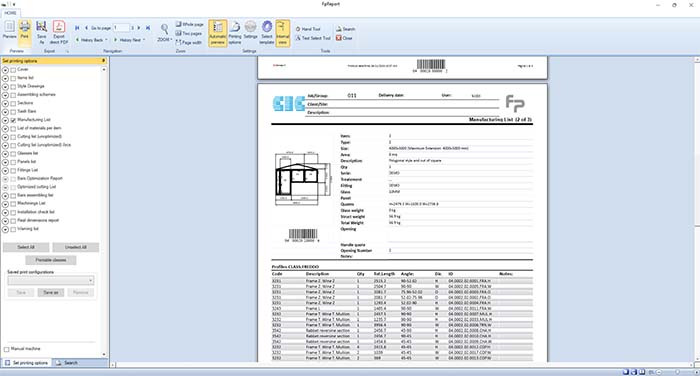Check the Glasses list checkbox
700x376 pixels.
(13, 154)
